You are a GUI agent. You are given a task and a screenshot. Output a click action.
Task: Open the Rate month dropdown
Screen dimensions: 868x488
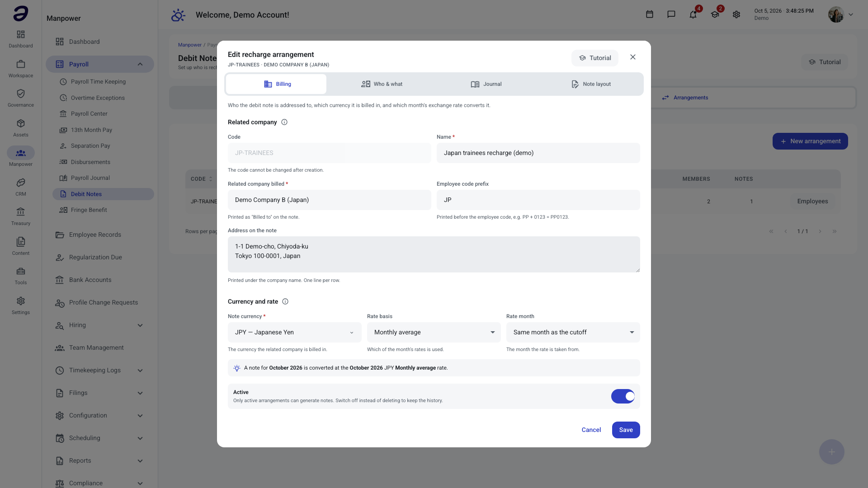click(573, 332)
